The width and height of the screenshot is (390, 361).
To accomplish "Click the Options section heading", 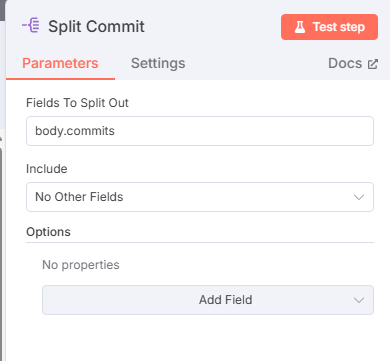I will pyautogui.click(x=48, y=232).
